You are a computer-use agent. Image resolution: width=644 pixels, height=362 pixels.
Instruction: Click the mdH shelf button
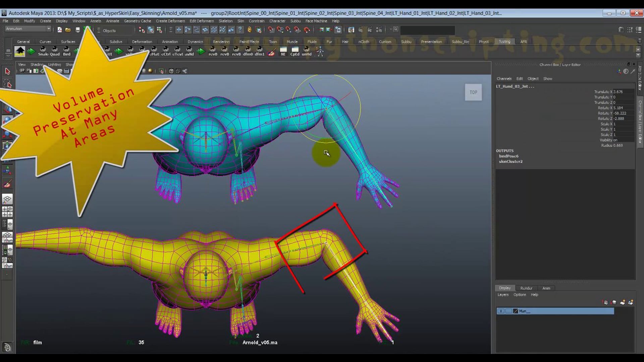pyautogui.click(x=20, y=51)
